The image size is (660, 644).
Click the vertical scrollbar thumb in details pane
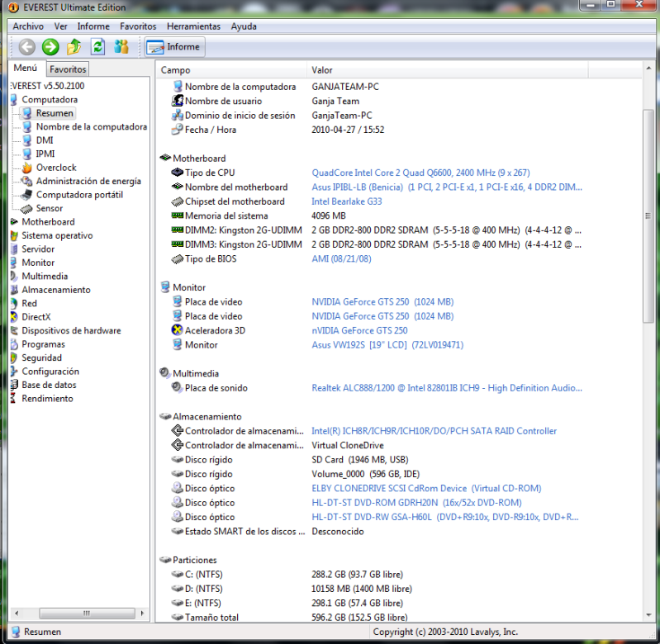tap(648, 215)
